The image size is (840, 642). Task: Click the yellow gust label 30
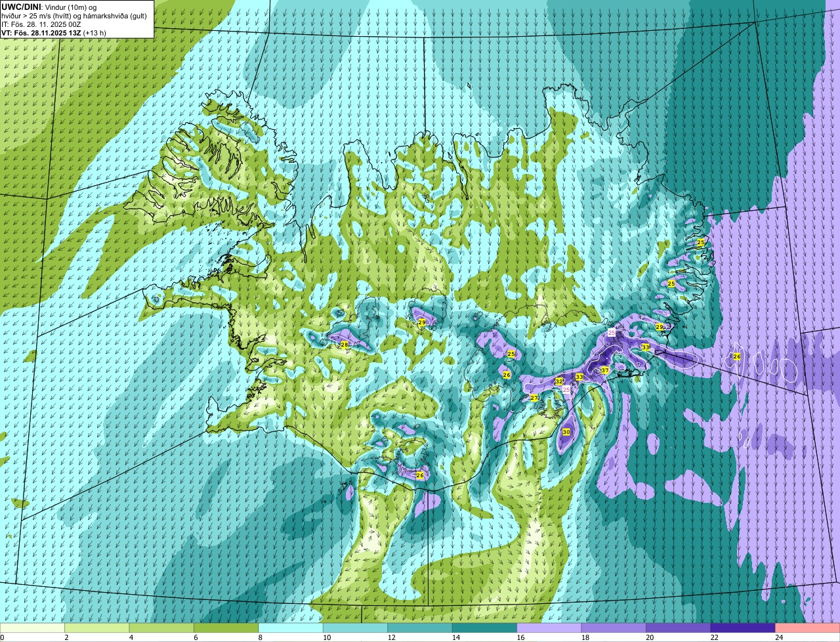566,432
